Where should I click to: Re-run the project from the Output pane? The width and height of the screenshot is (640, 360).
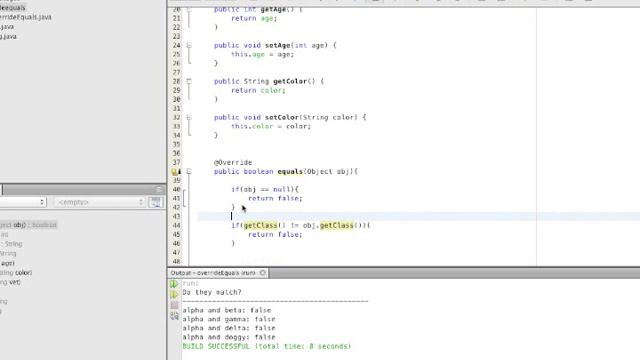(174, 284)
